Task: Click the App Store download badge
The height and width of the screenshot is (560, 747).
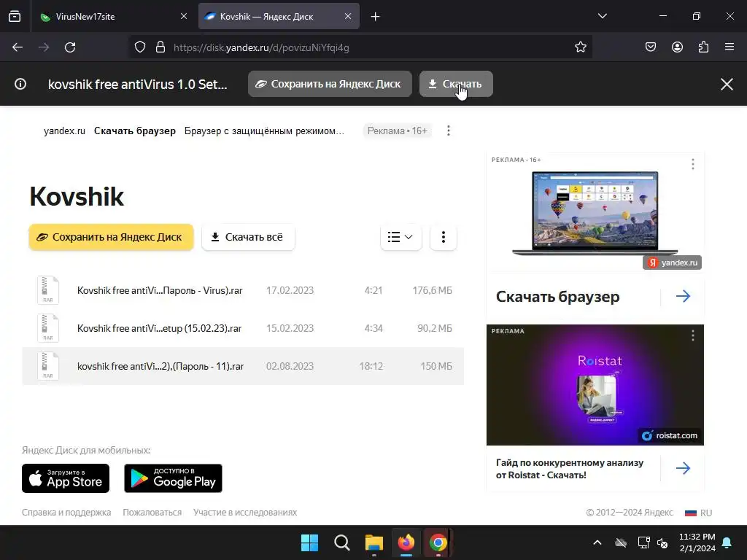Action: pyautogui.click(x=66, y=478)
